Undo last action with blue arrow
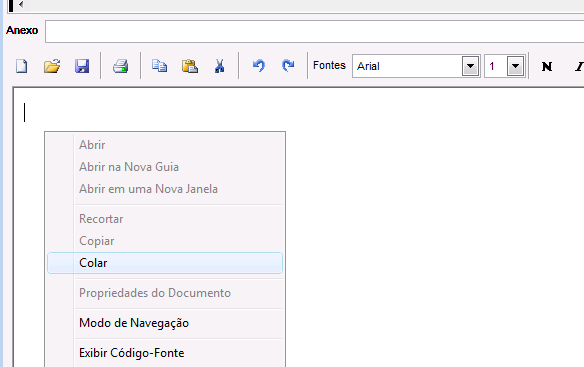The width and height of the screenshot is (584, 367). (x=258, y=66)
